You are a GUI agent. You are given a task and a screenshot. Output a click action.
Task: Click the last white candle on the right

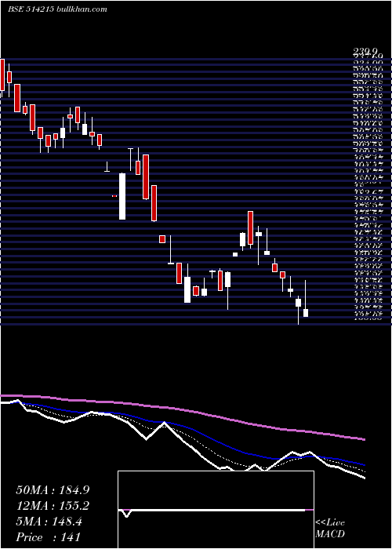point(306,313)
